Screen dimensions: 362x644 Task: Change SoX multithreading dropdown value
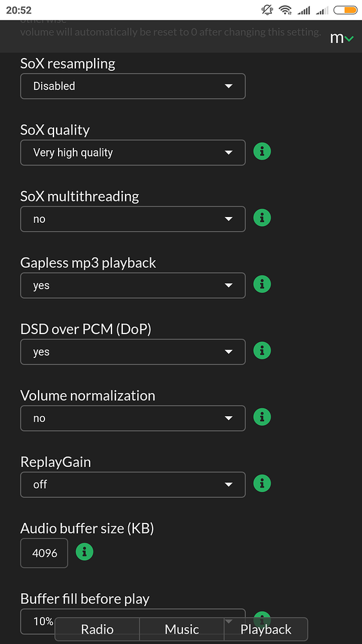(133, 219)
